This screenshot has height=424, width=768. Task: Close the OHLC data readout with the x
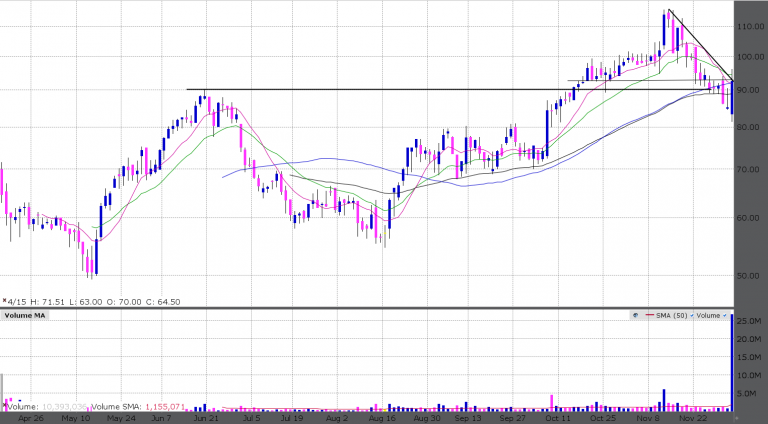point(4,298)
